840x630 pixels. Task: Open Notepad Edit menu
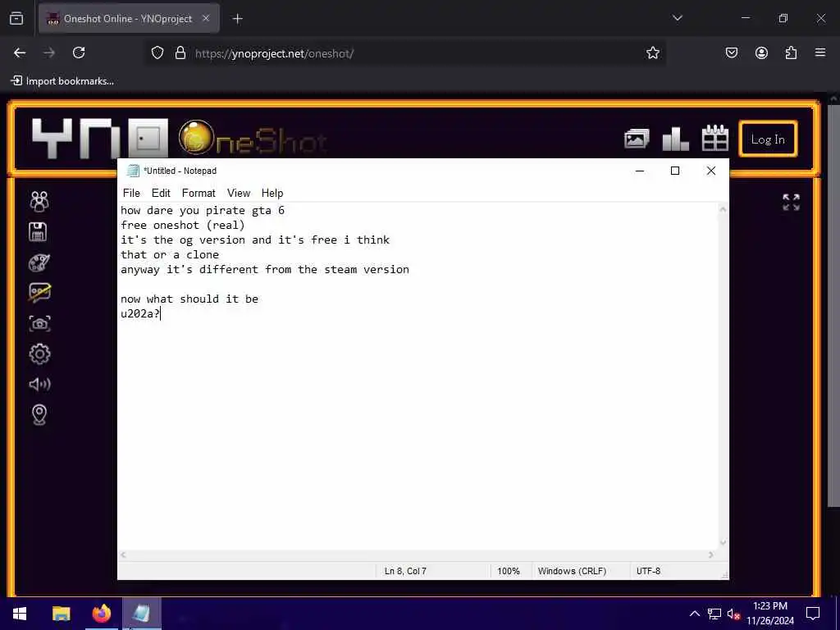tap(161, 193)
